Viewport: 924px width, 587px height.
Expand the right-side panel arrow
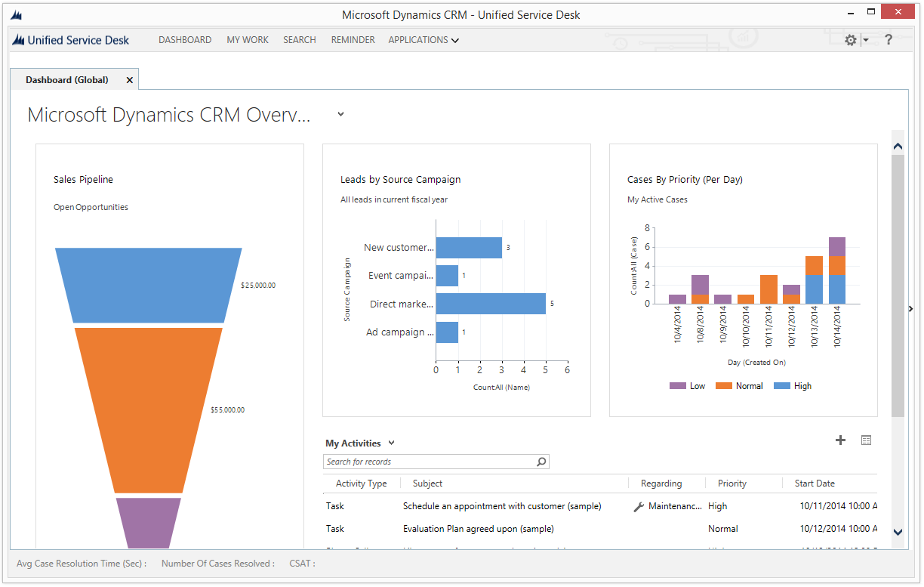(x=911, y=308)
